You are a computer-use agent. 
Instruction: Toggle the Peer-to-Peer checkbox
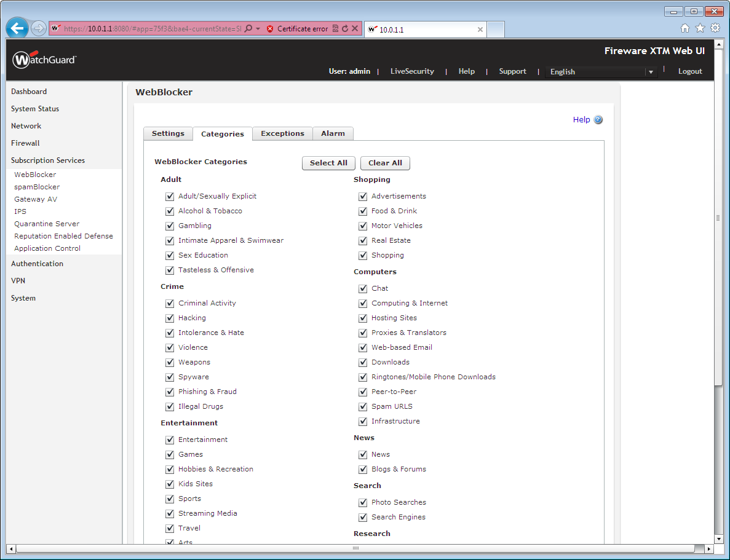click(x=363, y=392)
